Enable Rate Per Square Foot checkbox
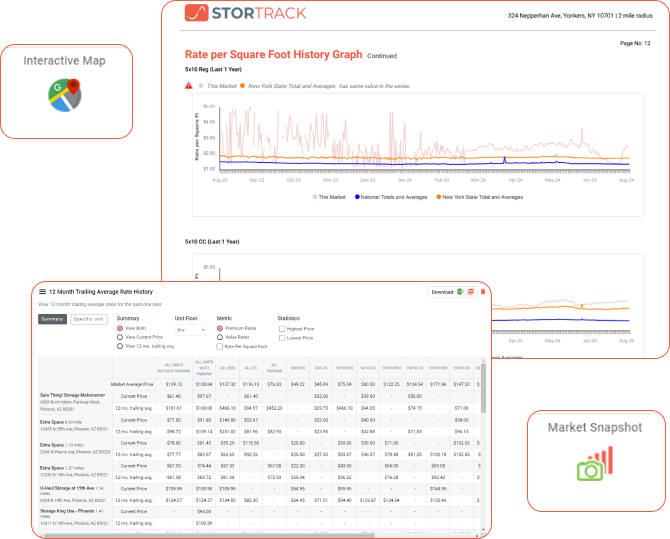670x539 pixels. pos(221,347)
